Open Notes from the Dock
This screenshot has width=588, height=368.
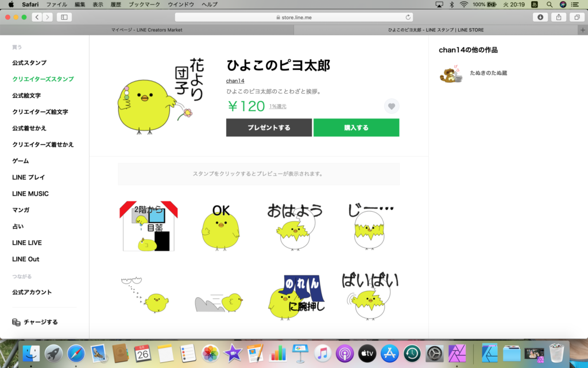[165, 354]
